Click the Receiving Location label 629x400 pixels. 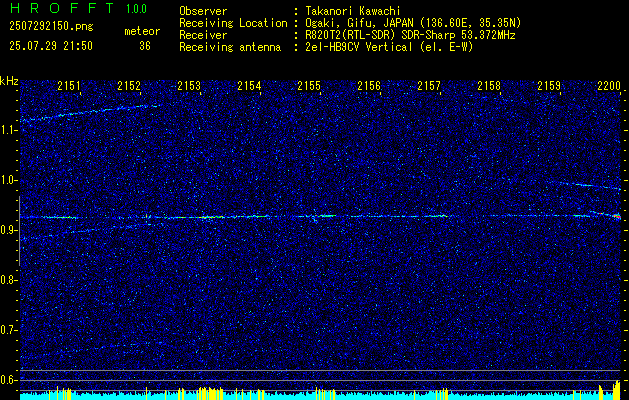(x=233, y=23)
